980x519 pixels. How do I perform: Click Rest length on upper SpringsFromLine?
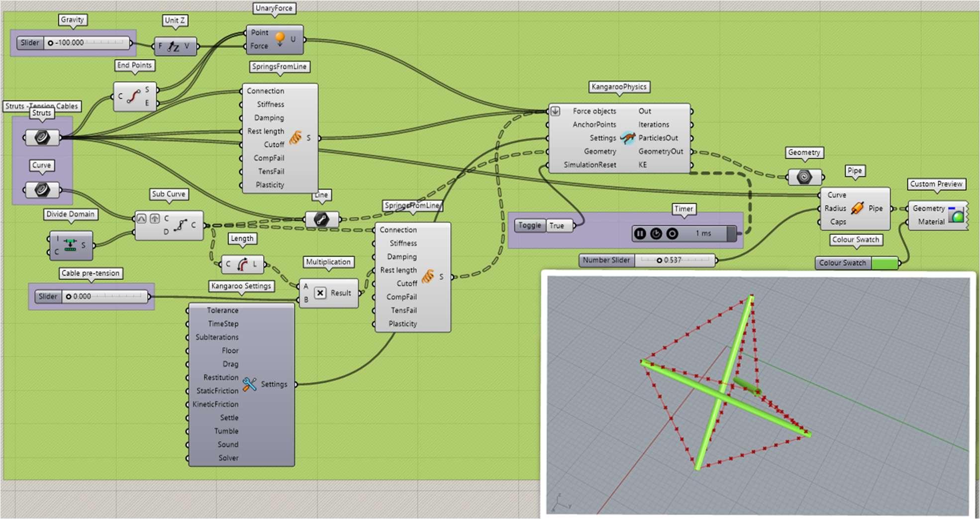266,131
